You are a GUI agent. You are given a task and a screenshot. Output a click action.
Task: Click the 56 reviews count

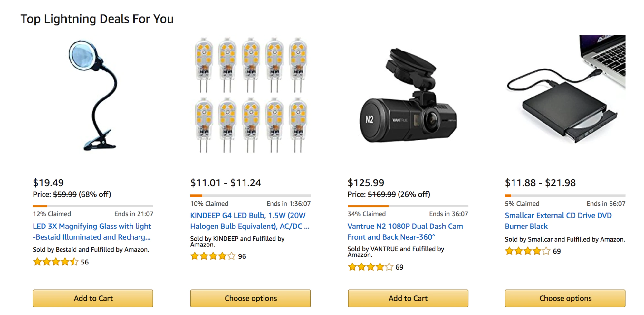point(85,262)
